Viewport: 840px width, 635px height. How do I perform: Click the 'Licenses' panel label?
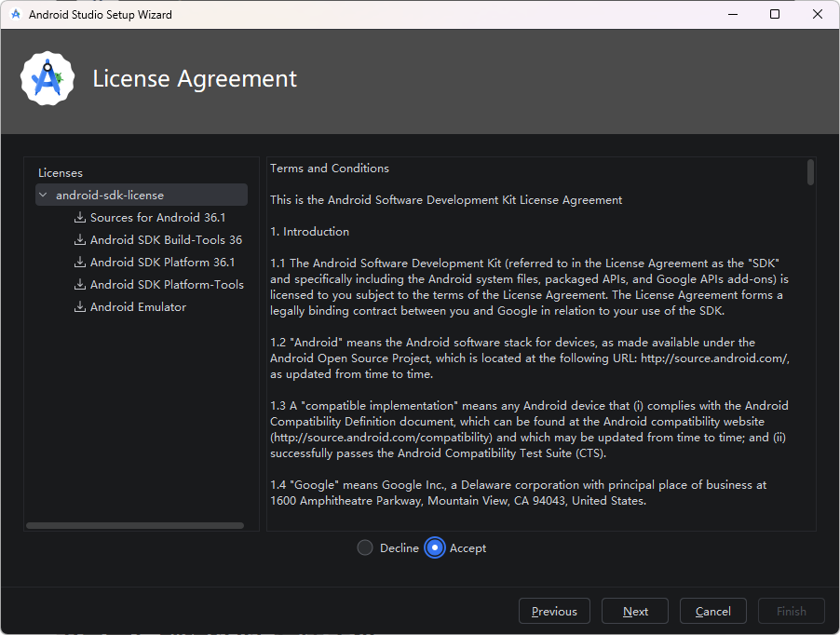pos(61,173)
